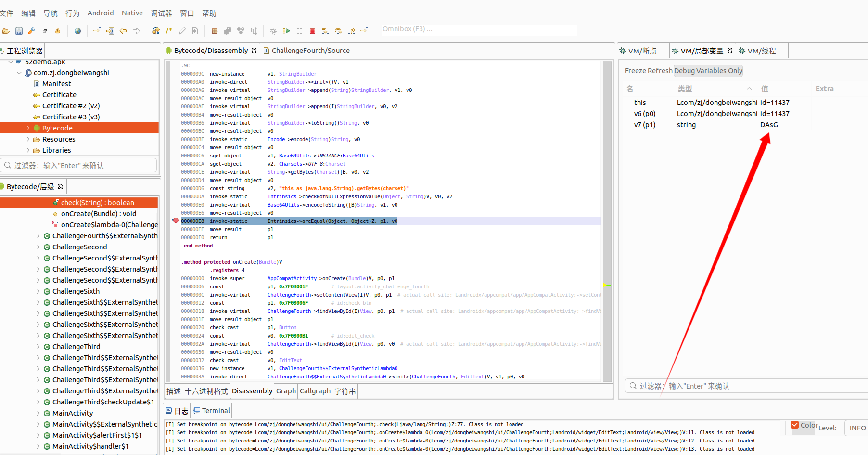Open the Android menu
The width and height of the screenshot is (868, 455).
point(101,13)
